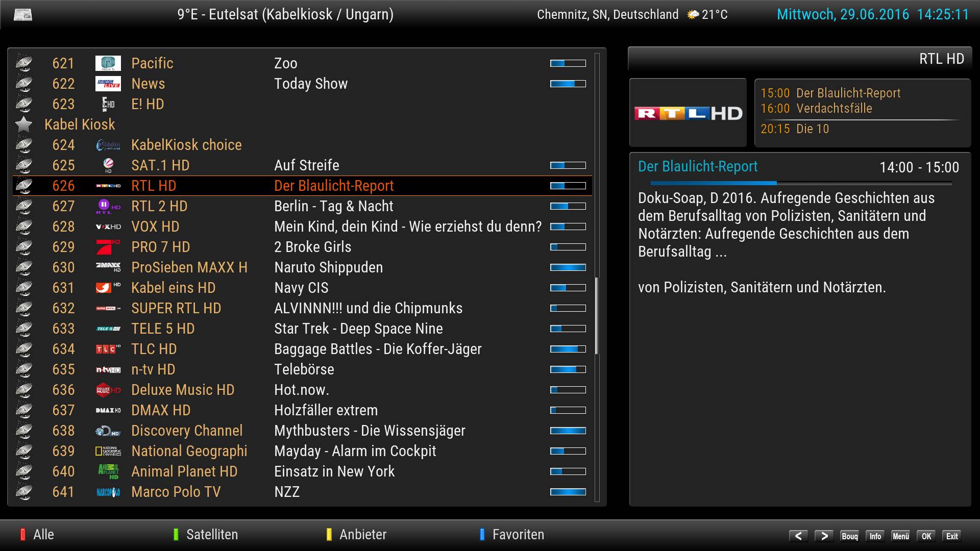The image size is (980, 551).
Task: Click the RTL HD logo thumbnail
Action: (x=688, y=113)
